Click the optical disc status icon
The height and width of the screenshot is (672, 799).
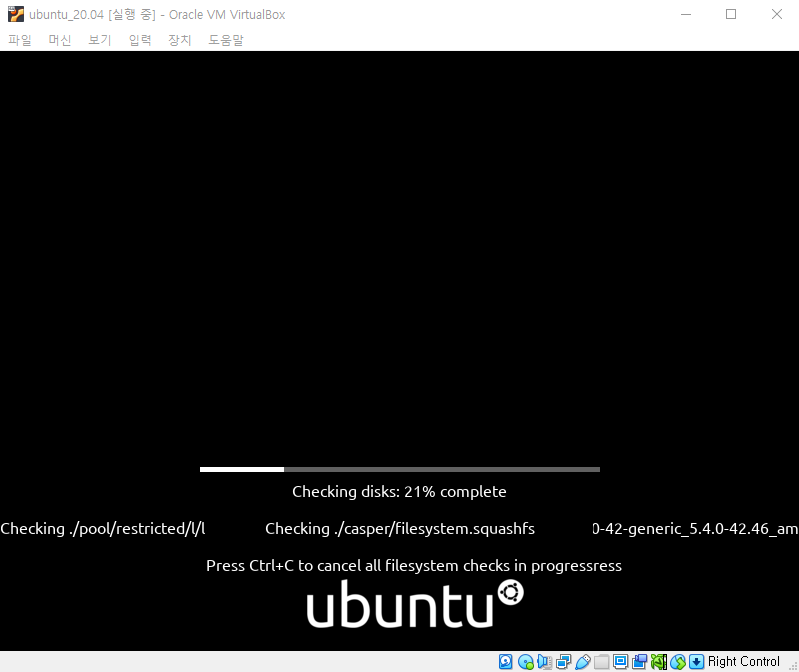coord(525,661)
